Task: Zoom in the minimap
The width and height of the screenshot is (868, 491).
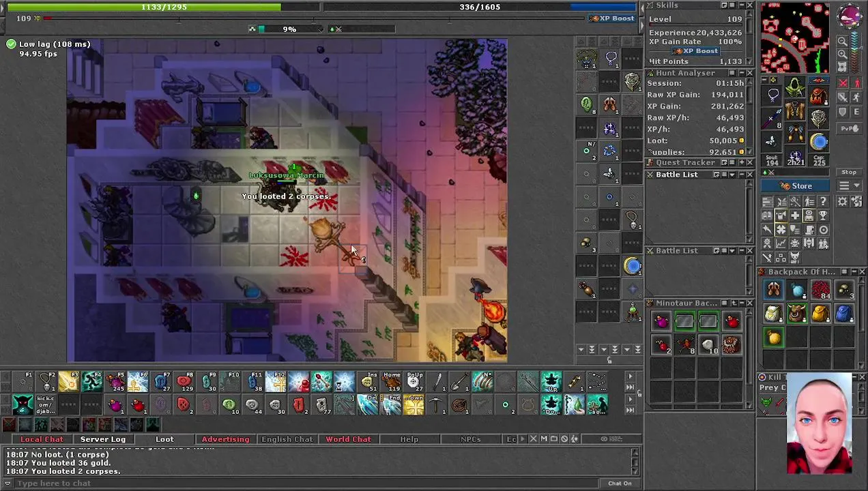Action: (x=843, y=54)
